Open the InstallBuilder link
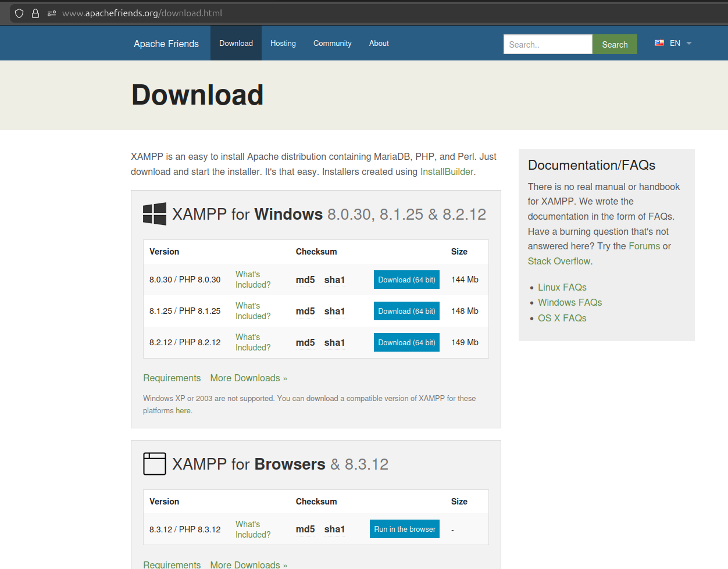 point(447,171)
